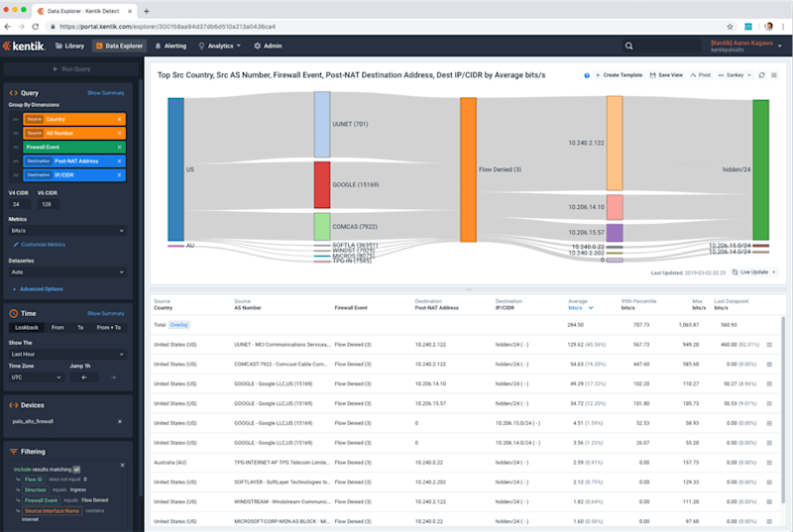Click the green hidden/24 node in Sankey
Screen dimensions: 793x532
[760, 169]
